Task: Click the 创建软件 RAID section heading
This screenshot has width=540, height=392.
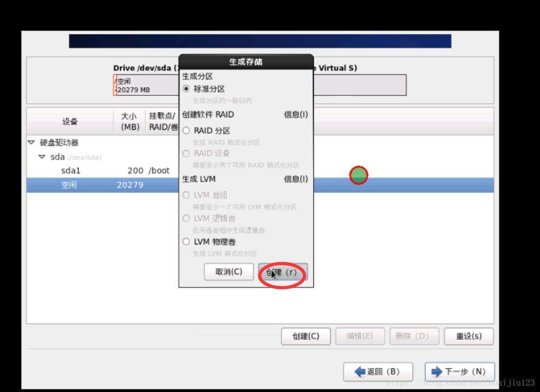Action: pos(208,115)
